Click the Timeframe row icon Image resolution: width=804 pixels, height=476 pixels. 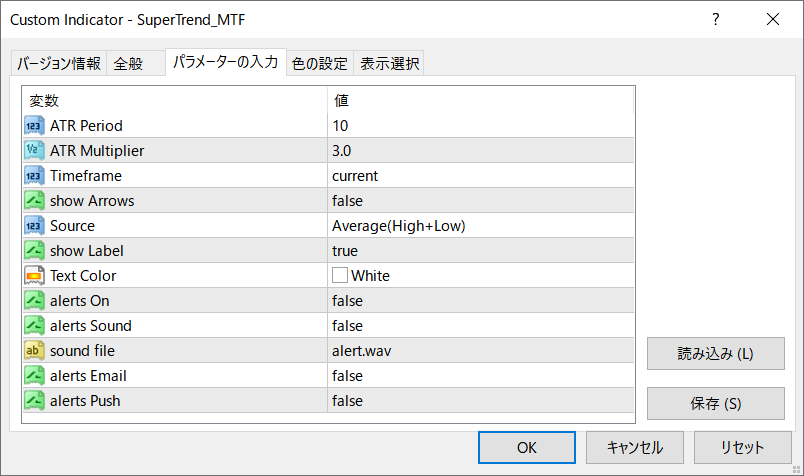coord(34,176)
